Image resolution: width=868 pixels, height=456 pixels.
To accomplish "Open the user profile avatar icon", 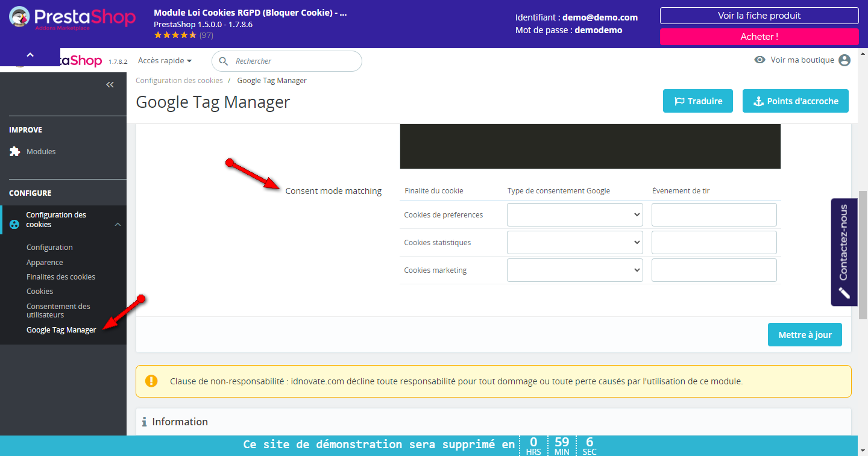I will (844, 60).
